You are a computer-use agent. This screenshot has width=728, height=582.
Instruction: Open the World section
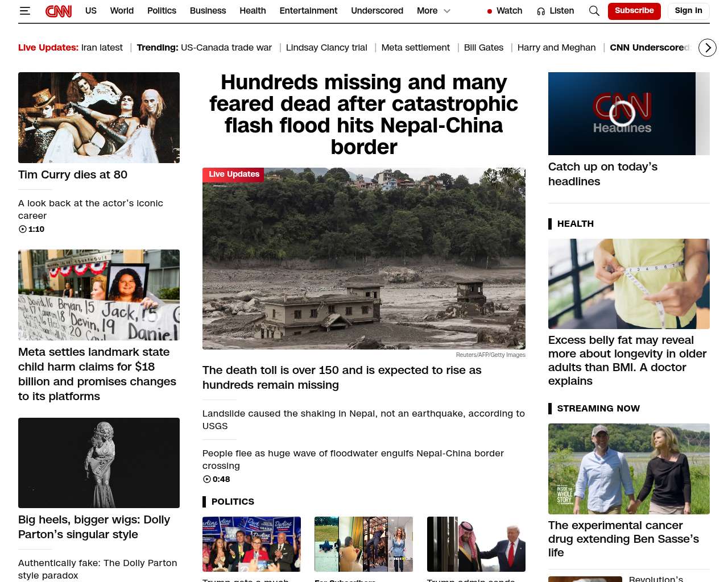pos(122,11)
